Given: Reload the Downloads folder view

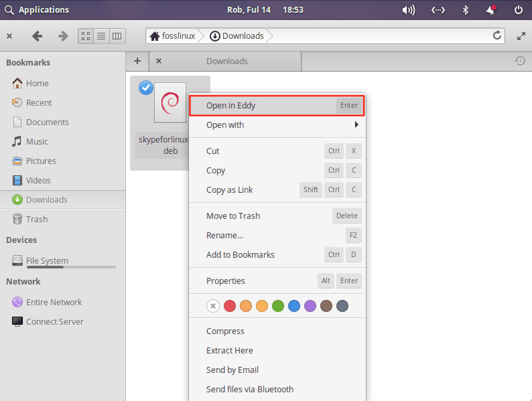Looking at the screenshot, I should click(497, 35).
